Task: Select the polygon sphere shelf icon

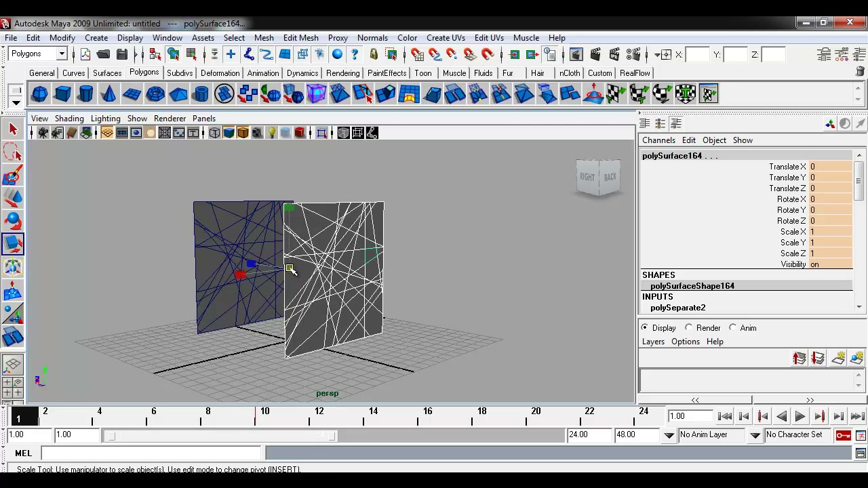Action: pyautogui.click(x=39, y=94)
